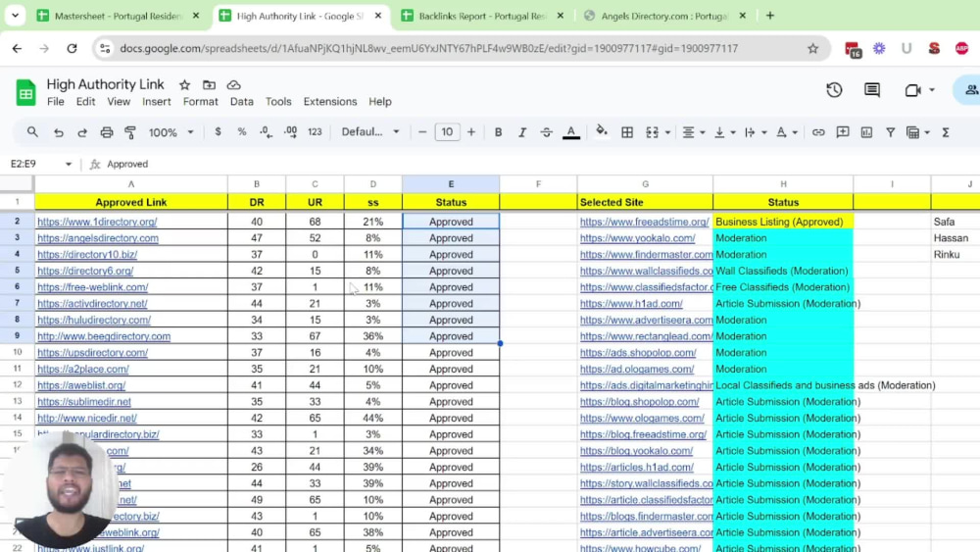Image resolution: width=980 pixels, height=552 pixels.
Task: Open version history clock icon
Action: [834, 90]
